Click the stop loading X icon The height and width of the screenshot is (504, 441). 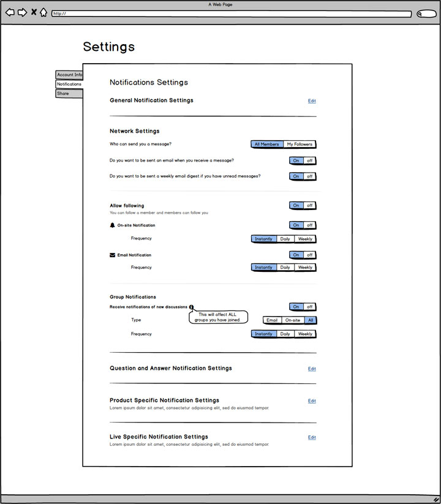click(x=34, y=12)
